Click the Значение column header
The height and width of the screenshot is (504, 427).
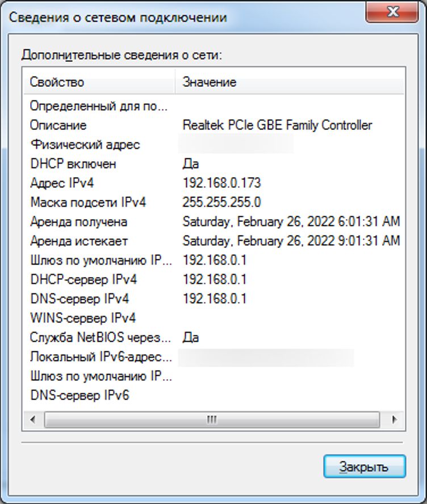(210, 82)
